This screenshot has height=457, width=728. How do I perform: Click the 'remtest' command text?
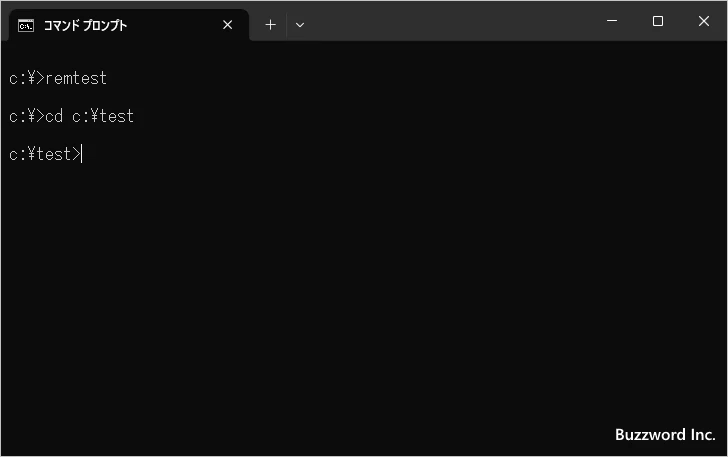point(76,78)
